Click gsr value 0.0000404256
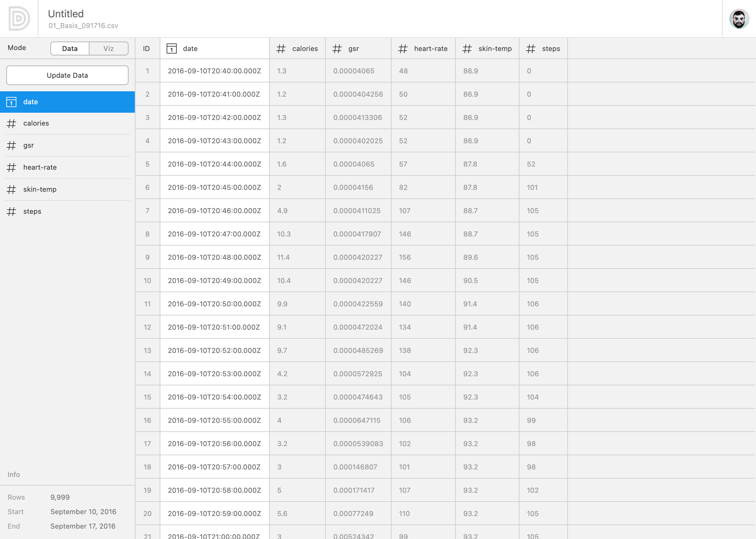This screenshot has width=756, height=539. coord(358,94)
